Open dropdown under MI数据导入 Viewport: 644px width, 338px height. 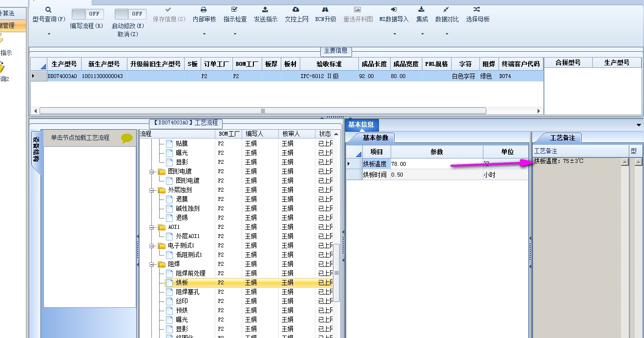pyautogui.click(x=394, y=34)
